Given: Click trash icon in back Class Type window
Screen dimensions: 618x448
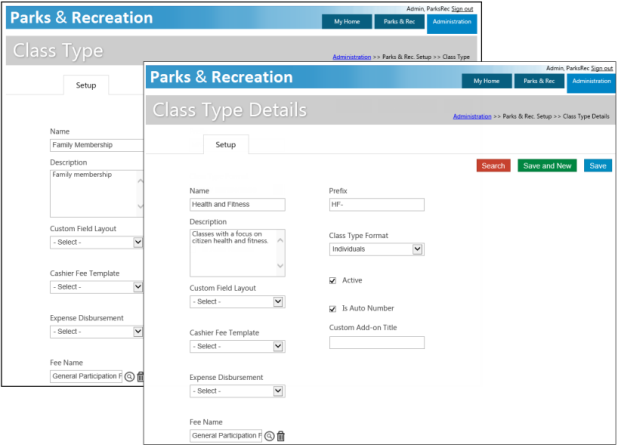Looking at the screenshot, I should [140, 377].
